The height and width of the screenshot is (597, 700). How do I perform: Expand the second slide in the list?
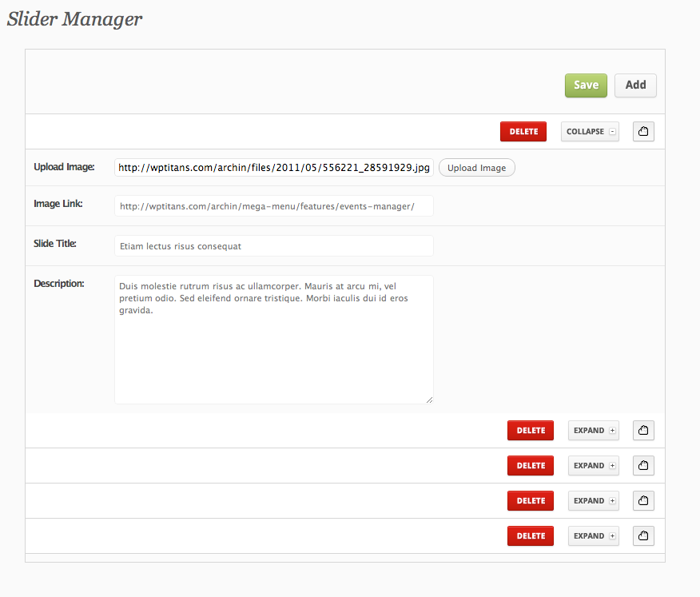coord(593,431)
